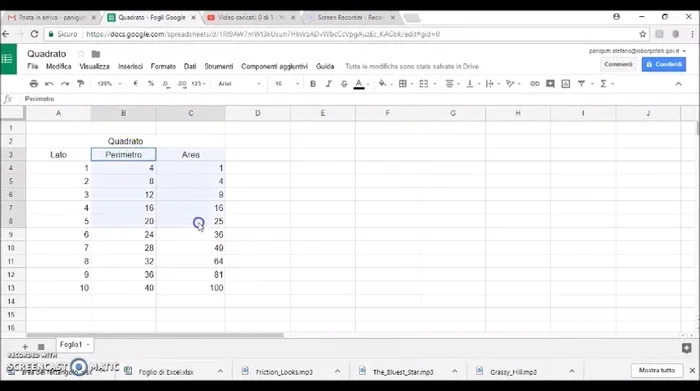The image size is (700, 391).
Task: Open the zoom 125% dropdown
Action: [109, 83]
